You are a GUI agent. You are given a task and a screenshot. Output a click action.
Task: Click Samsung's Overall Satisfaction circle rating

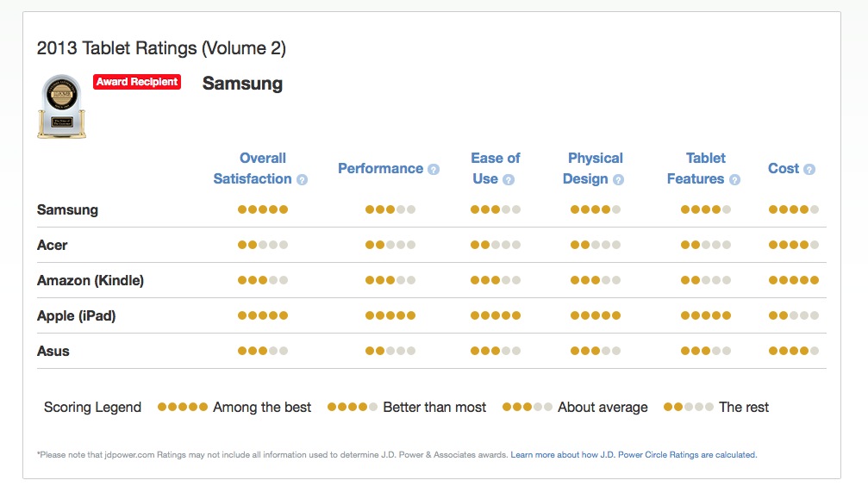[263, 209]
